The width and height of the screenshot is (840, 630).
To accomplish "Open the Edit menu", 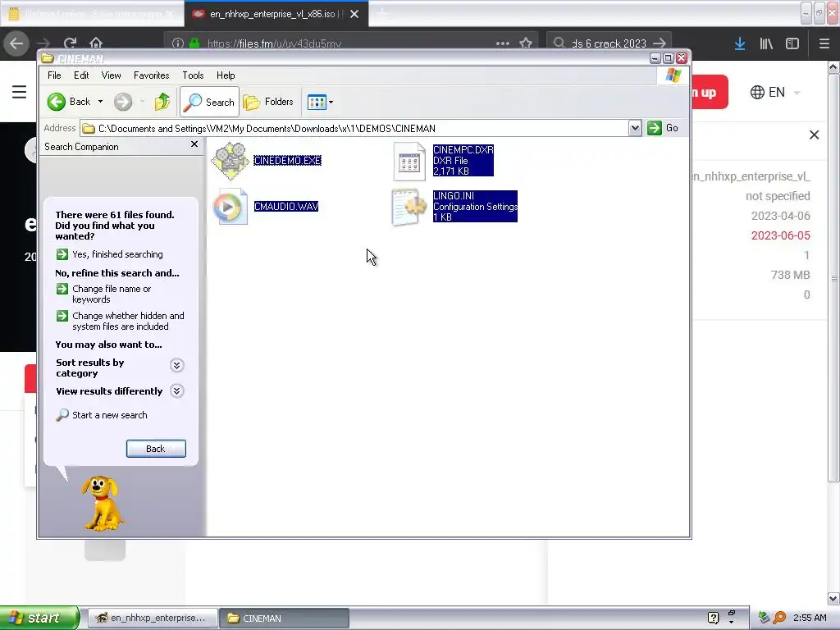I will [x=81, y=75].
